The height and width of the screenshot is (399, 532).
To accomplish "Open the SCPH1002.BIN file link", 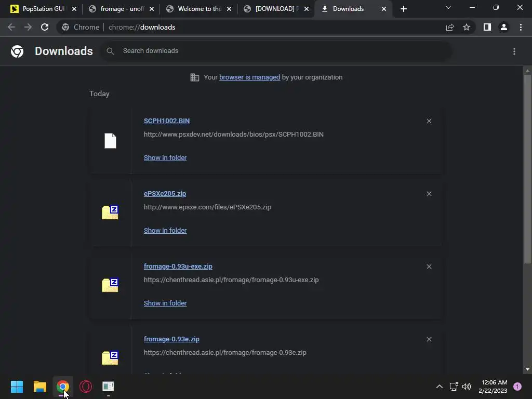I will 167,121.
